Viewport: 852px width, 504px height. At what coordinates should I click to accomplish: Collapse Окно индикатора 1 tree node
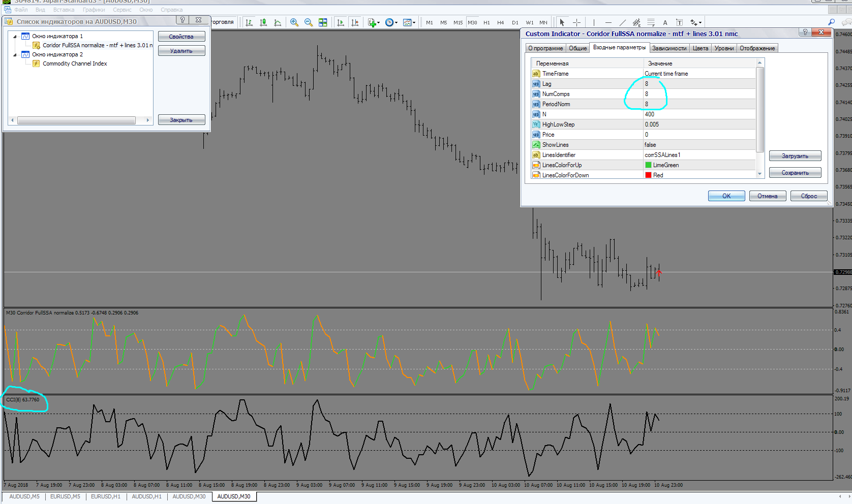pos(15,37)
